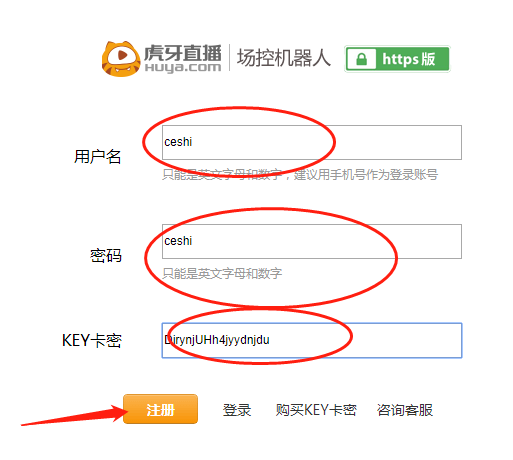The height and width of the screenshot is (460, 513).
Task: Focus the 用户名 input field
Action: [312, 142]
